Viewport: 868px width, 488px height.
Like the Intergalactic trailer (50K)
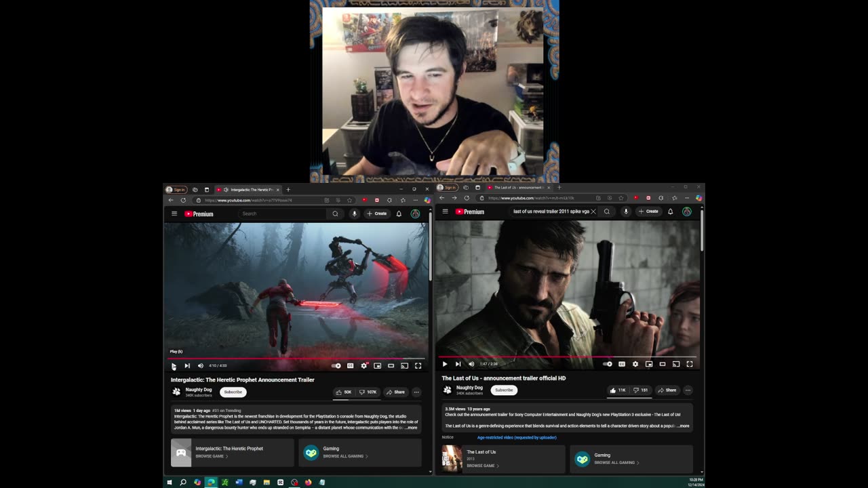(x=344, y=392)
